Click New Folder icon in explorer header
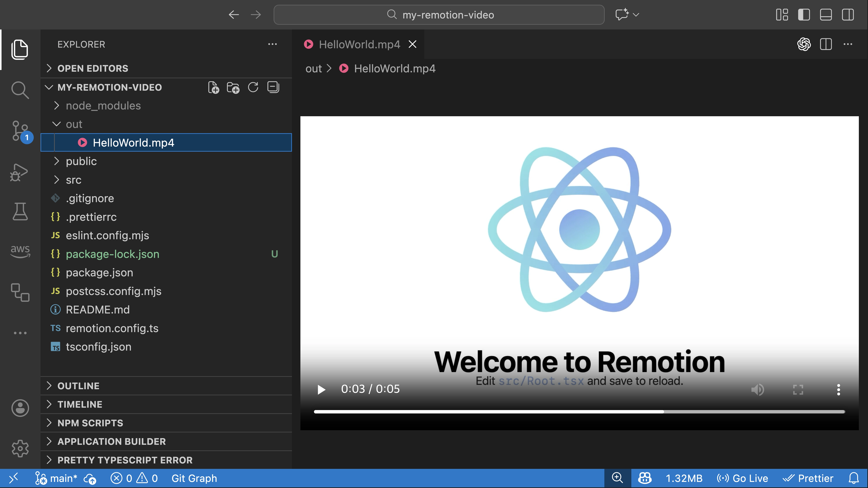 point(233,87)
